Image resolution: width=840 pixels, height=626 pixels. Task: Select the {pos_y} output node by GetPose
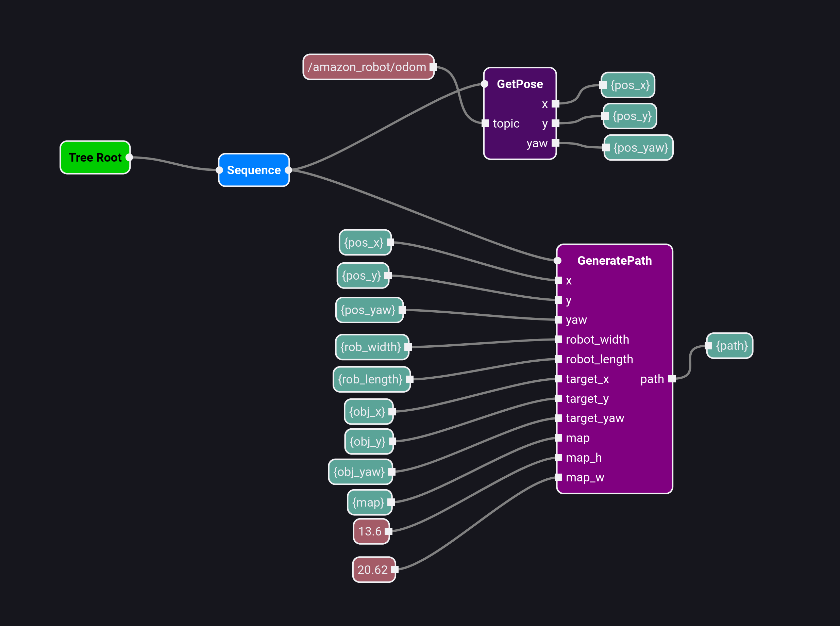[630, 116]
